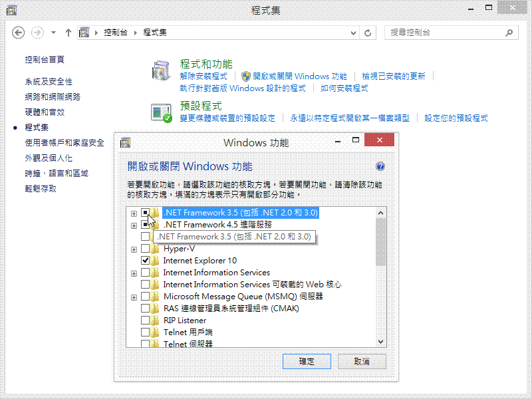Click the RIP Listener folder icon
This screenshot has height=399, width=532.
point(155,321)
